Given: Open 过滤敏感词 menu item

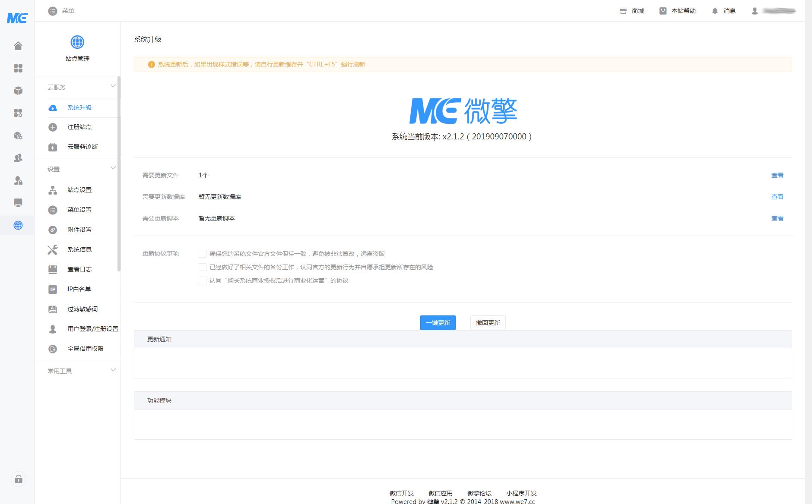Looking at the screenshot, I should pyautogui.click(x=82, y=309).
